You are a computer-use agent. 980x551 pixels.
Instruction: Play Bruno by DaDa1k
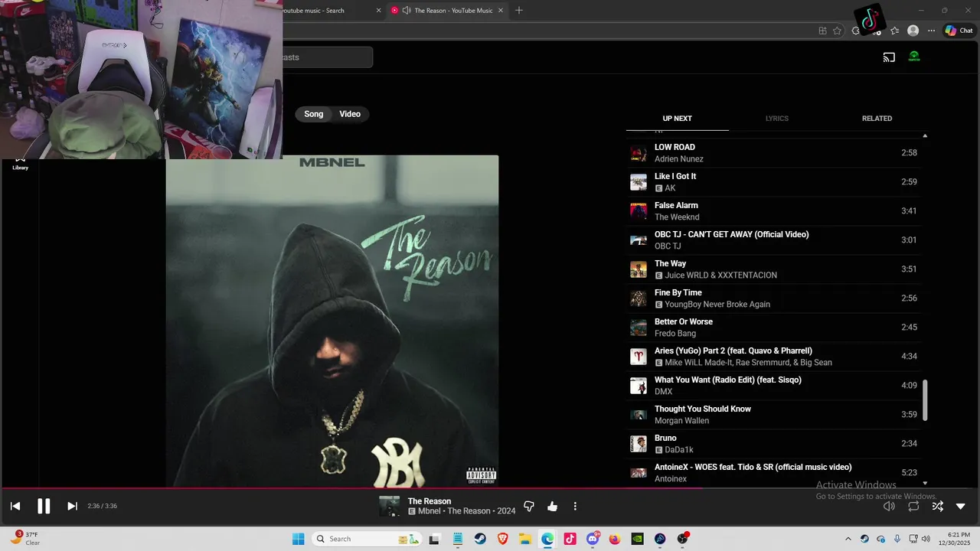773,444
